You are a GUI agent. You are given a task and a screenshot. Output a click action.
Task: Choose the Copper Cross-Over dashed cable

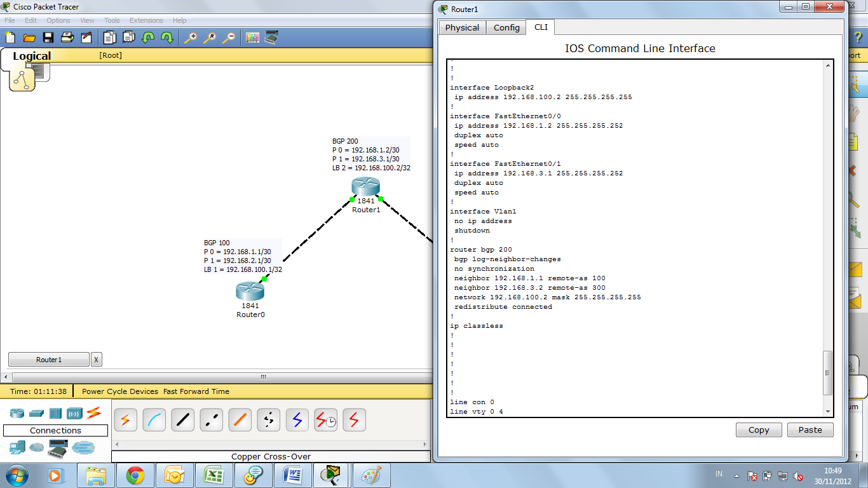point(211,420)
